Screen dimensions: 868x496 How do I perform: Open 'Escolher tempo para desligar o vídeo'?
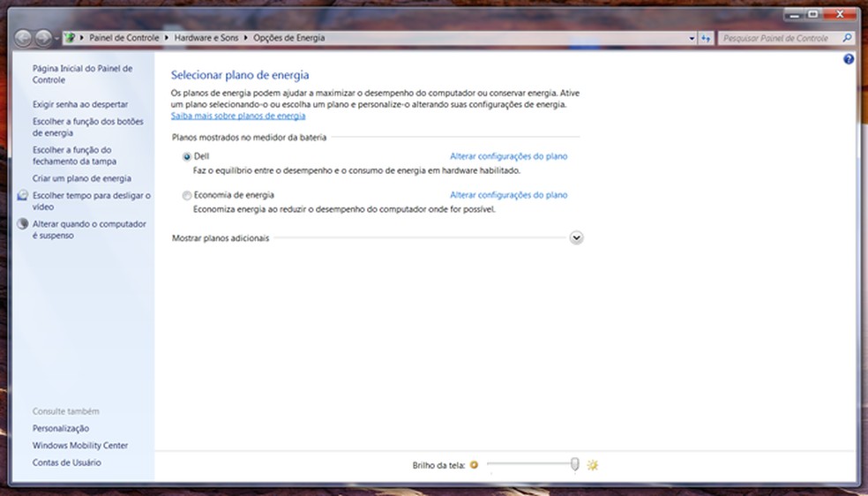click(92, 201)
